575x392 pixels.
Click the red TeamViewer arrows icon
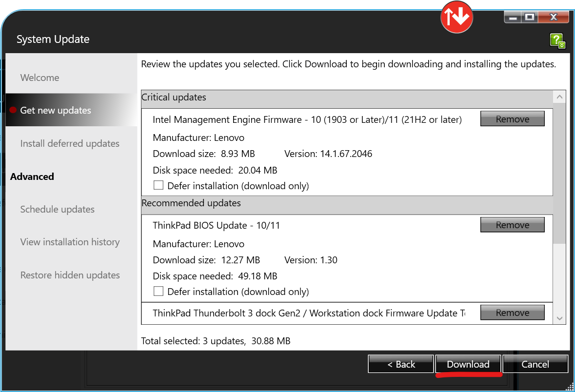tap(456, 17)
